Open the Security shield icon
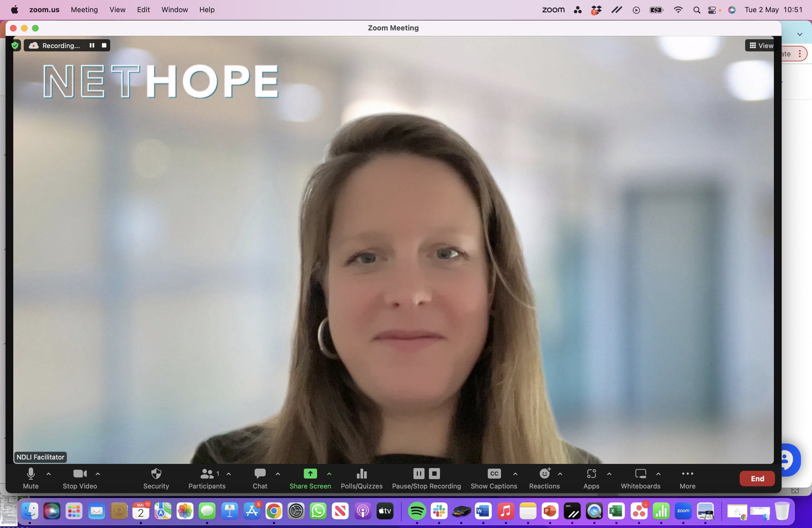This screenshot has width=812, height=528. click(x=156, y=474)
